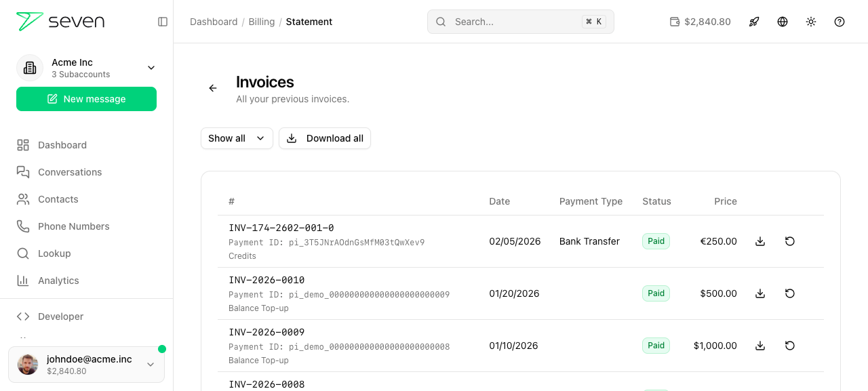This screenshot has width=868, height=391.
Task: Go to Billing breadcrumb link
Action: (262, 22)
